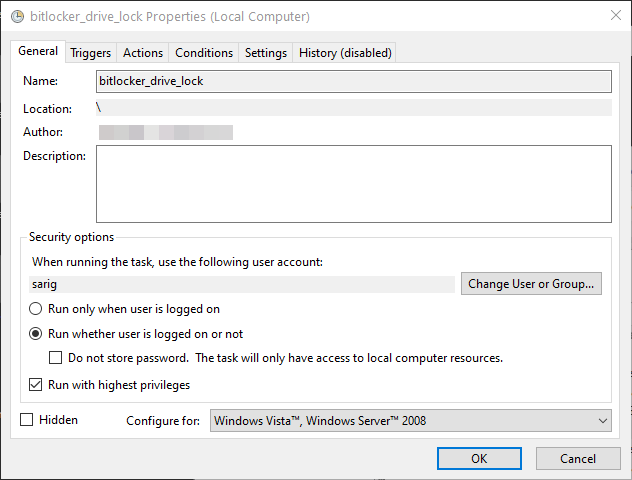View the History (disabled) tab
The height and width of the screenshot is (480, 632).
coord(345,53)
